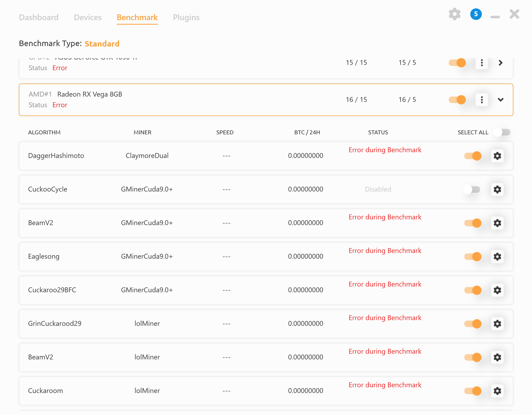Open the CuckooCycle algorithm settings gear
The height and width of the screenshot is (415, 532).
click(497, 189)
